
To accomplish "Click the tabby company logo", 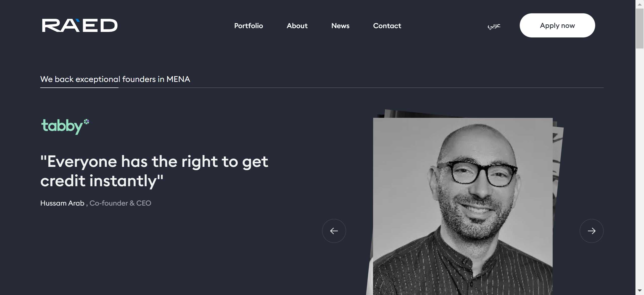I will pos(65,126).
